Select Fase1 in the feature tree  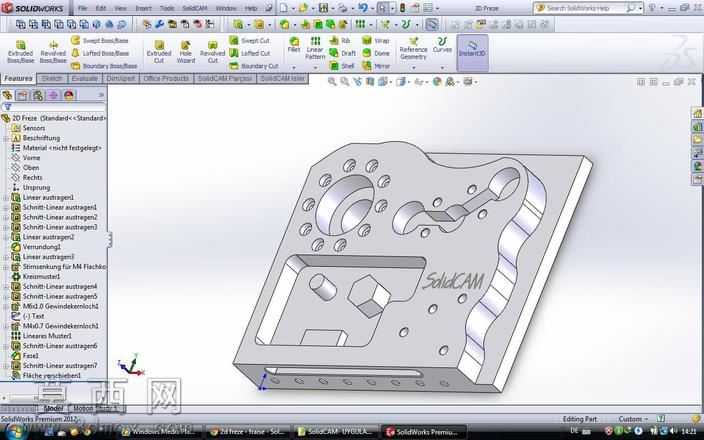point(31,356)
